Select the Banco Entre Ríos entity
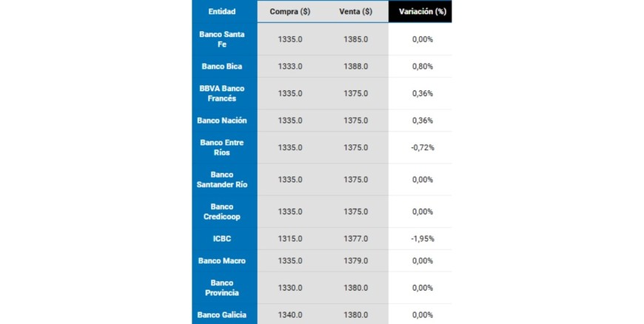Viewport: 644px width, 324px height. (222, 147)
